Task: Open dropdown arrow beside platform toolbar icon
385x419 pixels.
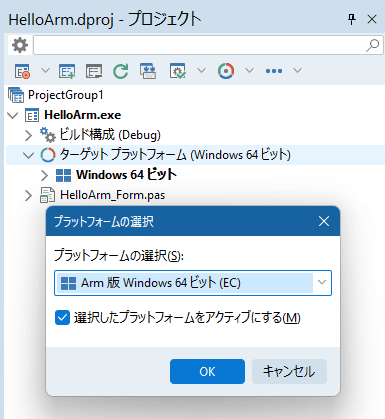Action: click(x=249, y=70)
